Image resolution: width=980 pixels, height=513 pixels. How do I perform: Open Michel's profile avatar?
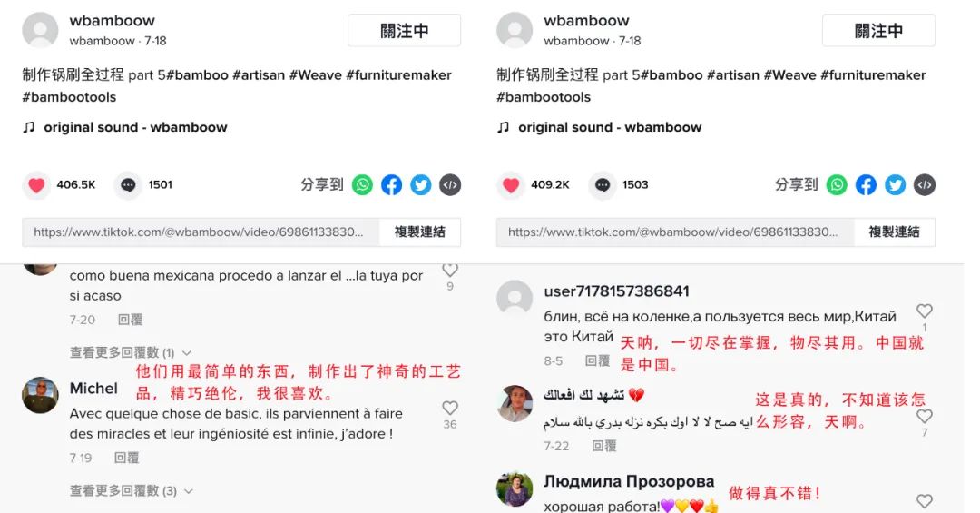click(x=40, y=395)
